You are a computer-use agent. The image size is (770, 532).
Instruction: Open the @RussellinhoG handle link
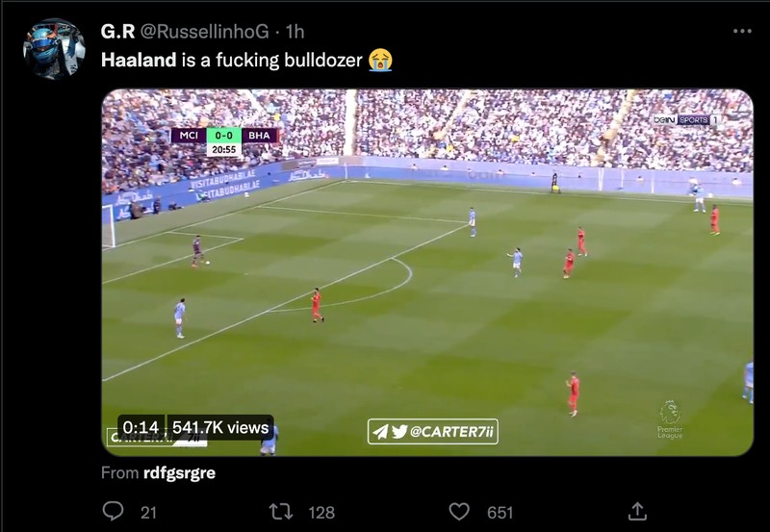click(x=204, y=32)
